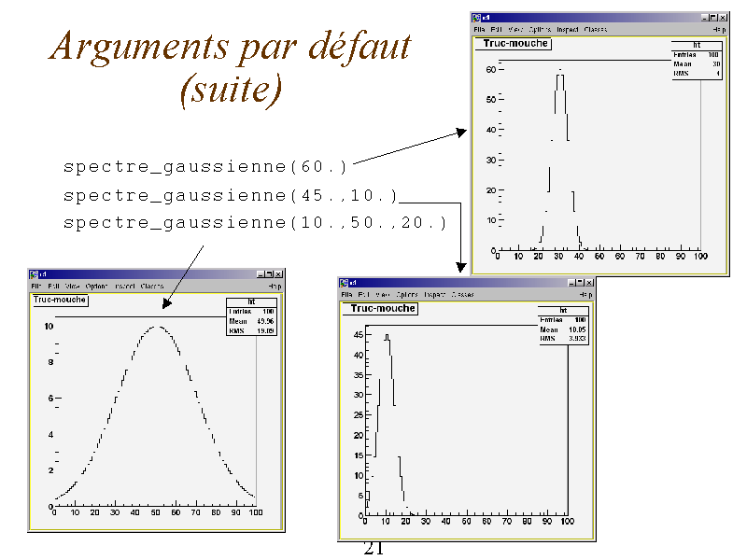Open the View menu in the bottom-middle canvas

(x=384, y=295)
